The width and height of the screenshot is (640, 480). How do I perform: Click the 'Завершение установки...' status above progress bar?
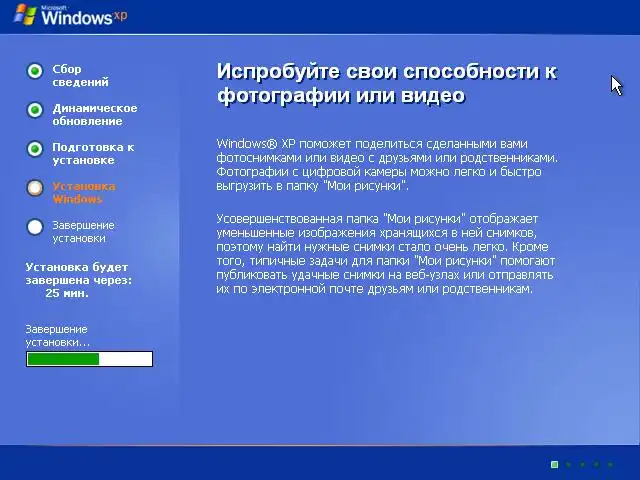[x=58, y=336]
